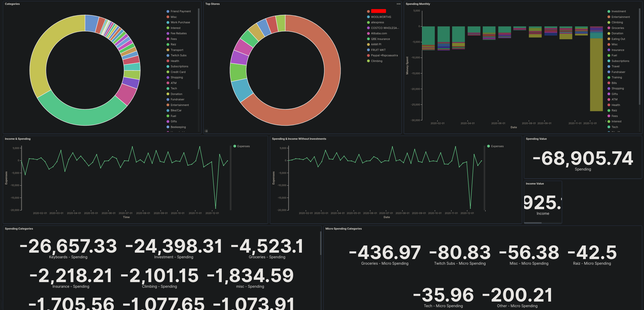
Task: Select Interest in Categories legend
Action: point(175,28)
